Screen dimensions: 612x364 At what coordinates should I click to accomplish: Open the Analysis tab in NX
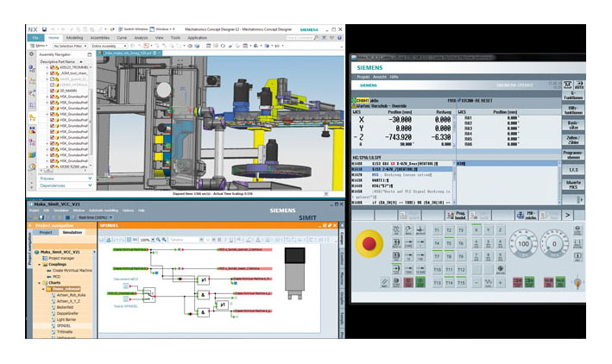[141, 38]
